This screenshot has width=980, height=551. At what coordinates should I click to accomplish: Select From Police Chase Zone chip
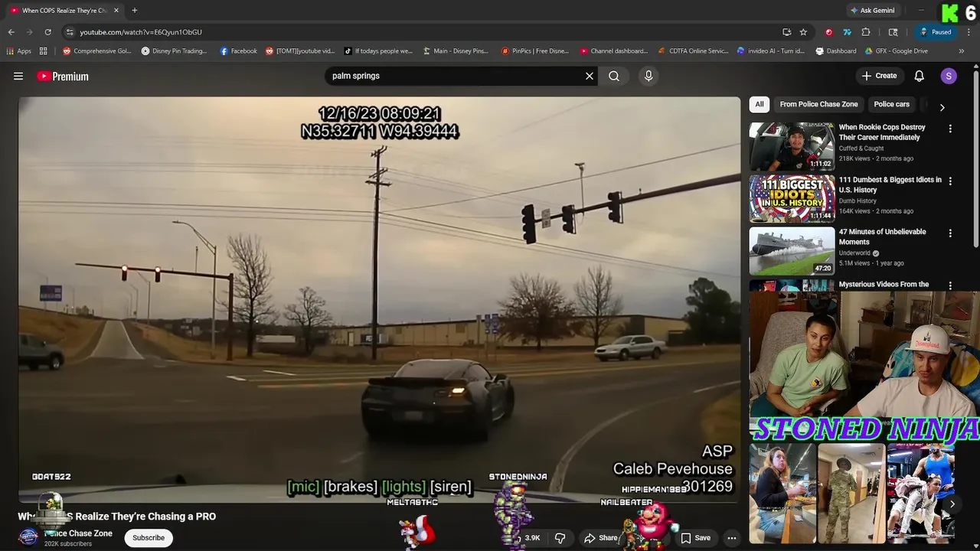click(818, 104)
